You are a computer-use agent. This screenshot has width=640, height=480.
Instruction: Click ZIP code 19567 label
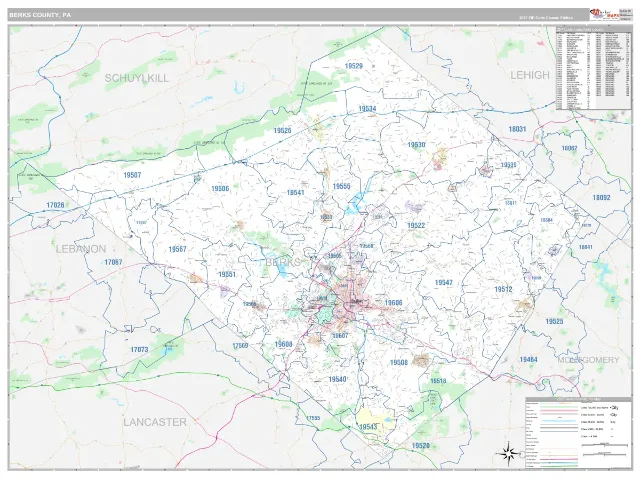177,249
